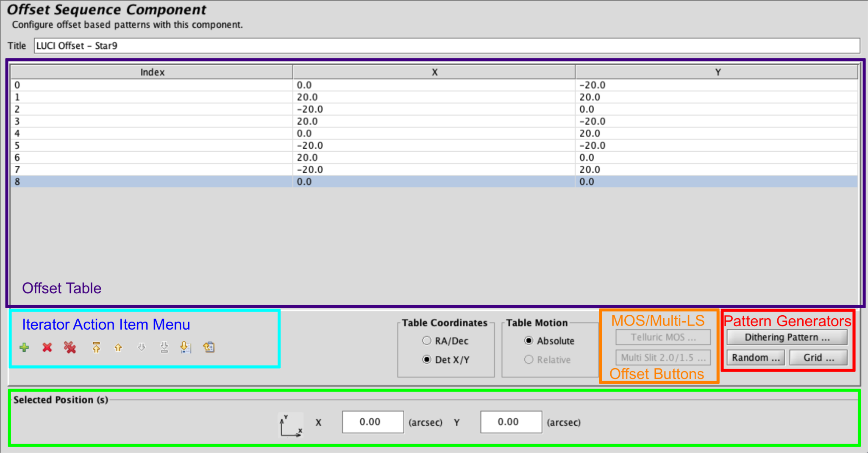Click X cell 0.0 in row 8
This screenshot has width=868, height=453.
(434, 182)
